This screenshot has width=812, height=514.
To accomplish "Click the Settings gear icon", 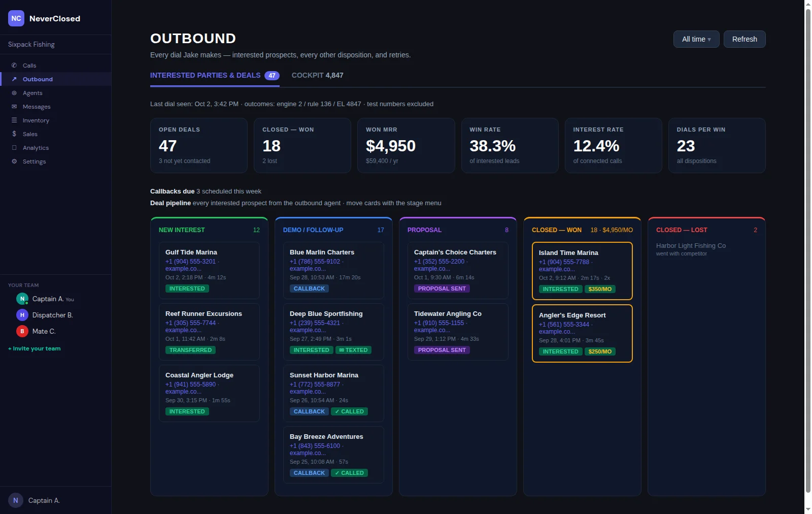I will pyautogui.click(x=14, y=162).
